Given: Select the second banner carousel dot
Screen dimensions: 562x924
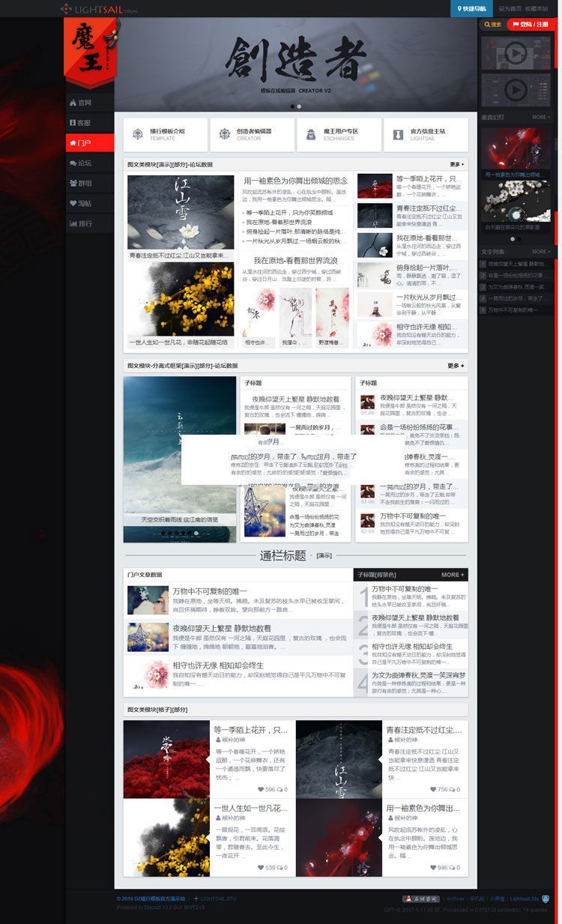Looking at the screenshot, I should [299, 106].
